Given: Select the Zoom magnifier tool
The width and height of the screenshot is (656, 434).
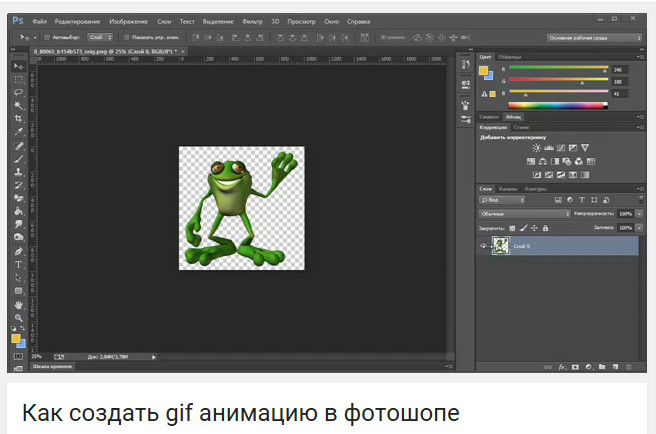Looking at the screenshot, I should coord(18,318).
